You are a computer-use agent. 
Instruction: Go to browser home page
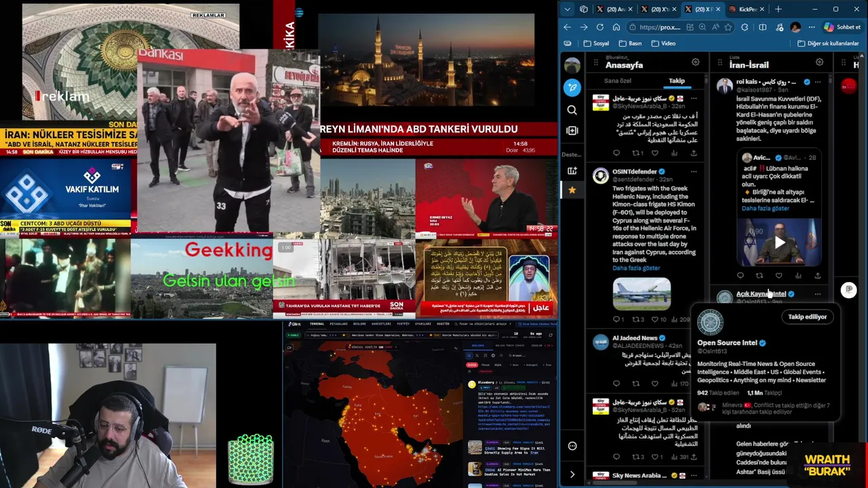click(x=616, y=27)
